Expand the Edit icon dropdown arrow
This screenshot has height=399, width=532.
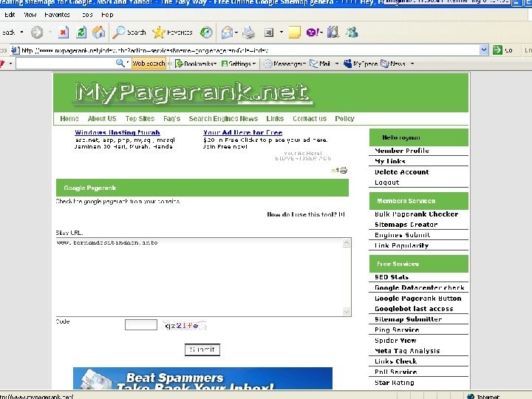pos(282,33)
